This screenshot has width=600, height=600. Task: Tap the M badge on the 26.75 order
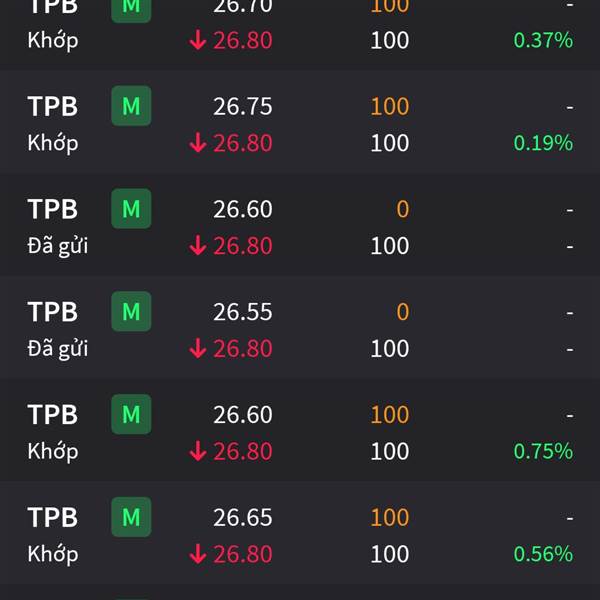[131, 106]
